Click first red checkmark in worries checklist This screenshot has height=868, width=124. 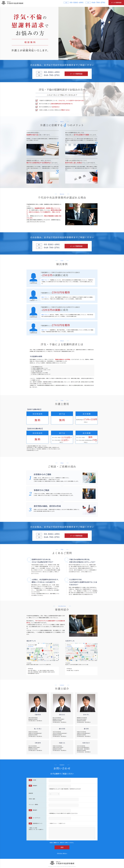click(36, 100)
